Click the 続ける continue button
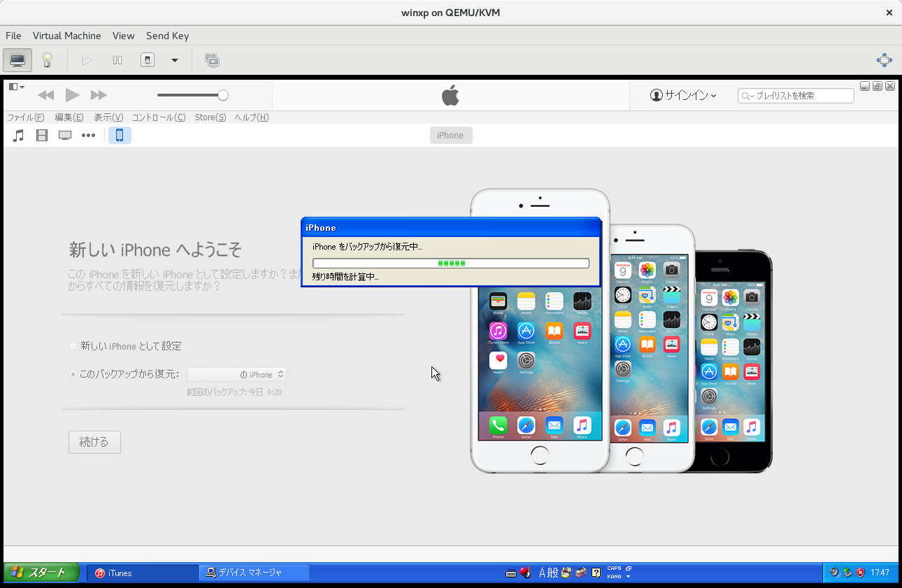Viewport: 902px width, 588px height. (94, 442)
